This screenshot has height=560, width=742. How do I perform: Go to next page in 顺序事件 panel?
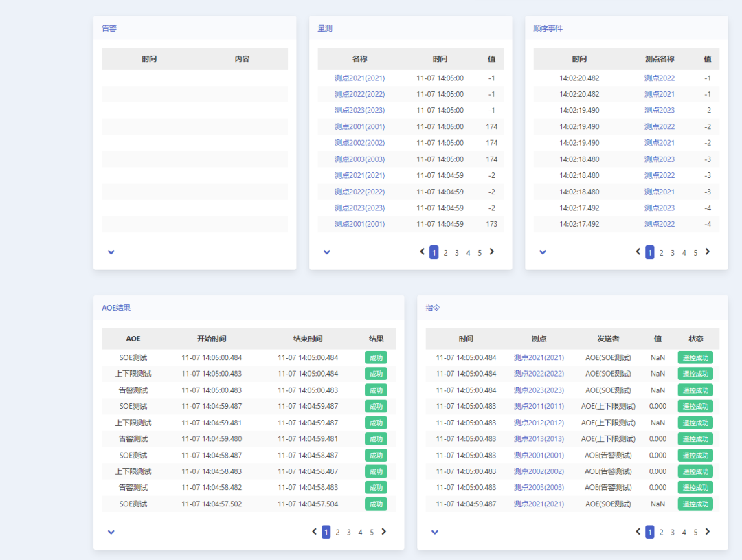coord(708,252)
